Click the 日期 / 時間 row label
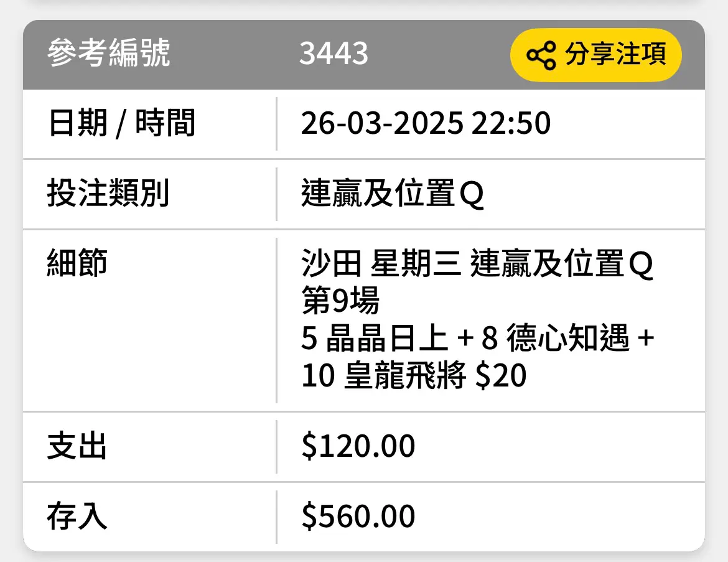This screenshot has height=562, width=728. coord(121,123)
